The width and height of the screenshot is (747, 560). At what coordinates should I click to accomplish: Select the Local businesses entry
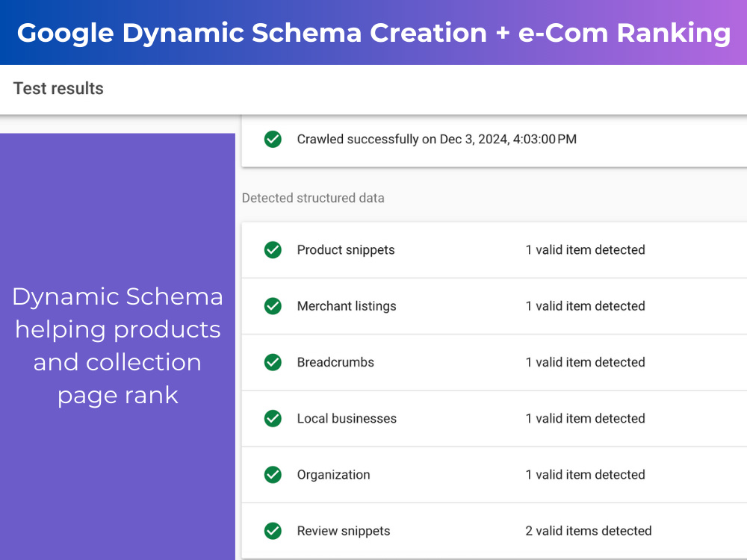click(494, 419)
